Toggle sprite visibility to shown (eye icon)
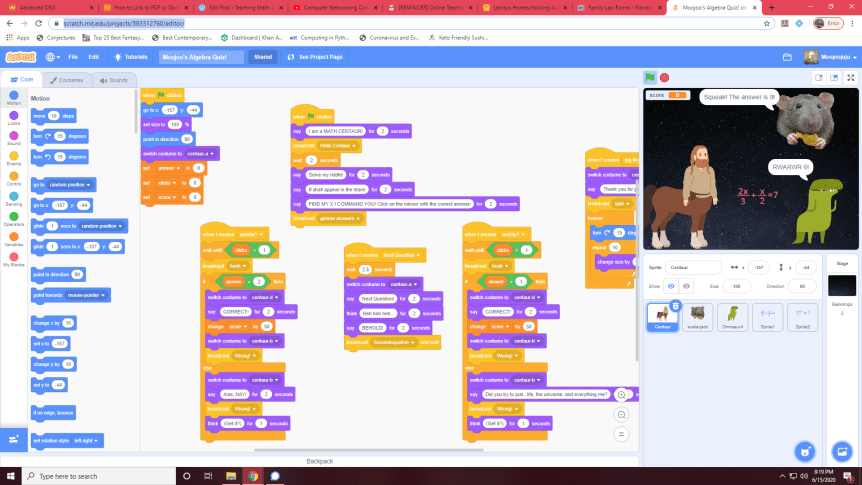The image size is (862, 485). (x=671, y=285)
